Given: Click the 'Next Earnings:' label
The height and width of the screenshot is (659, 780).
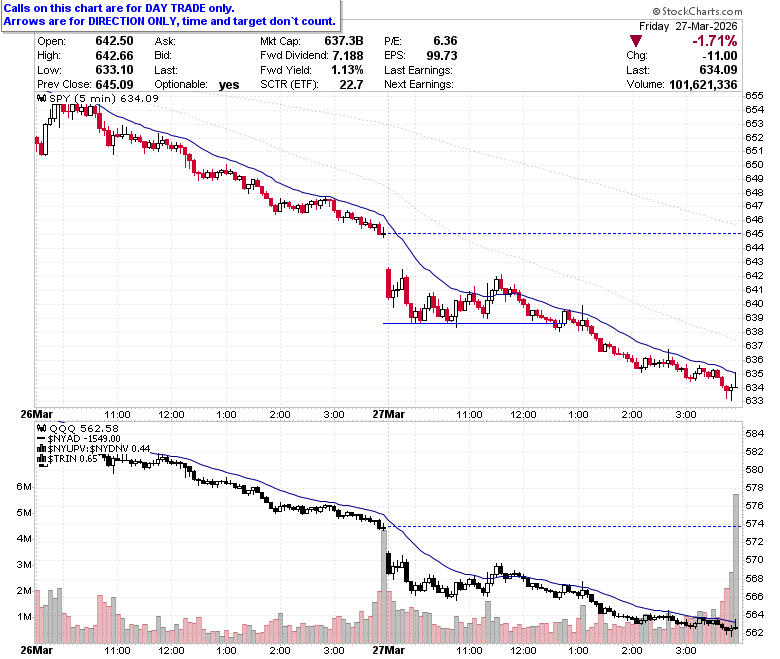Looking at the screenshot, I should click(x=419, y=84).
